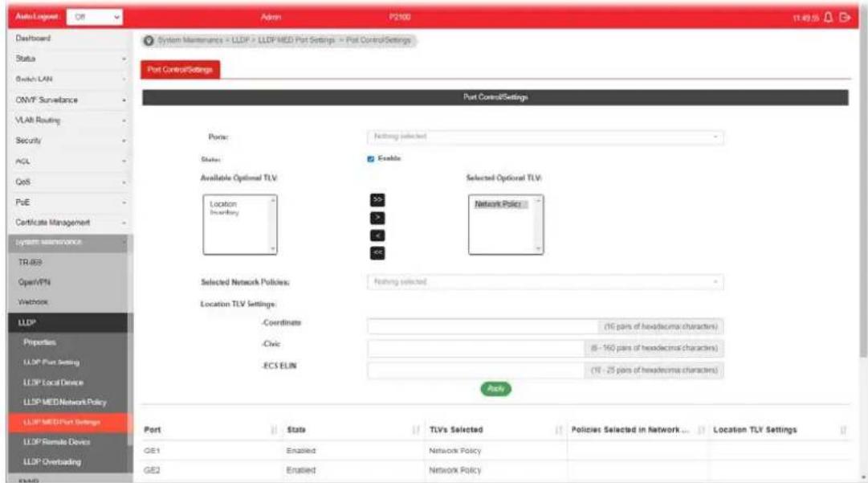The width and height of the screenshot is (868, 483).
Task: Move all TLVs left with << button
Action: pos(377,253)
